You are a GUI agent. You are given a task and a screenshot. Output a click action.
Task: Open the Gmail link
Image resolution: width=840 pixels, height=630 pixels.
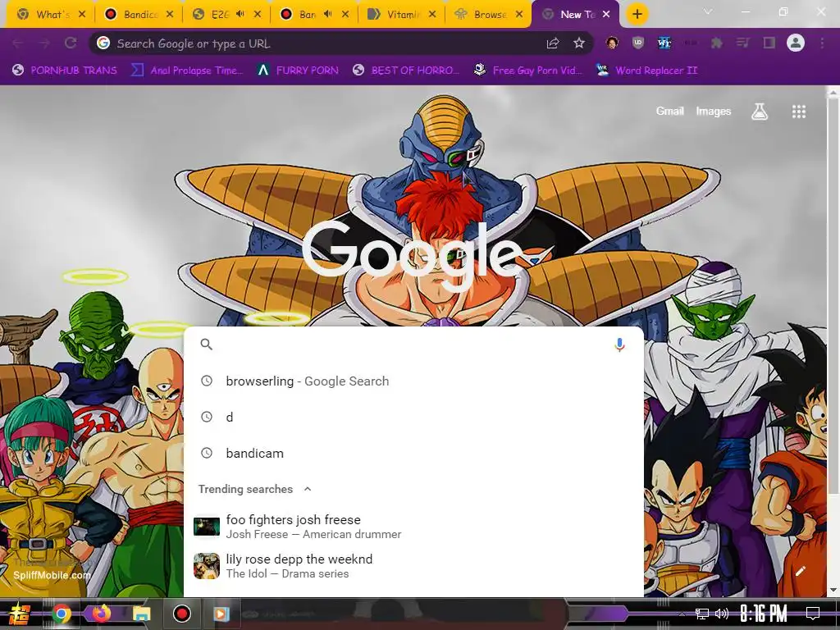[669, 111]
